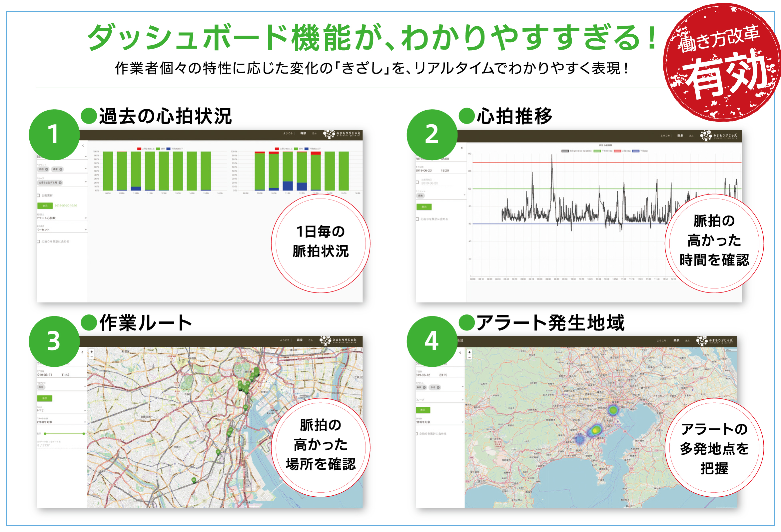Click the green 表示 button in 心拍推移 panel
781x532 pixels.
(424, 207)
